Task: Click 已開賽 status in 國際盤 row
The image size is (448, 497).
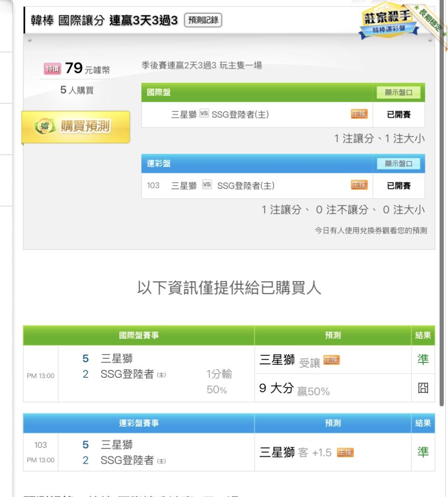Action: coord(398,114)
